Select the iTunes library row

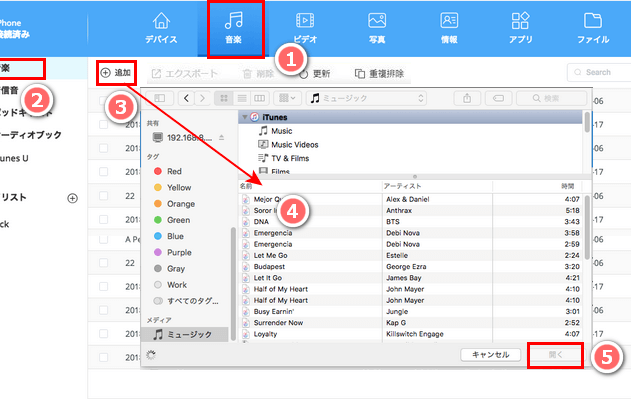tap(410, 117)
